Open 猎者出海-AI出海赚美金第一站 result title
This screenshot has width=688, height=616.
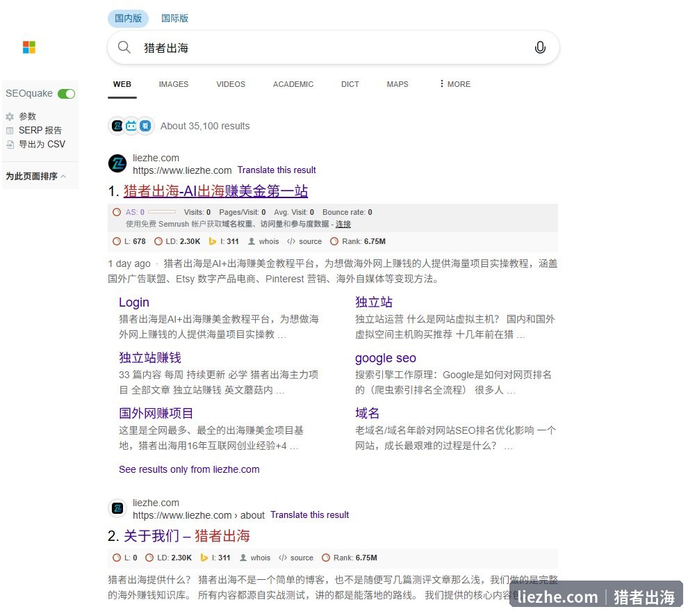point(215,191)
